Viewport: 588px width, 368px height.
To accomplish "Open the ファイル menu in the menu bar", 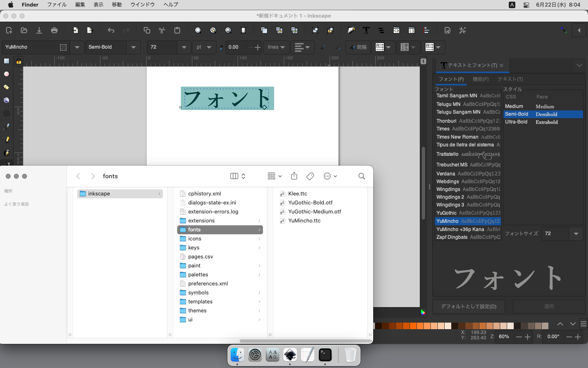I will click(x=57, y=4).
